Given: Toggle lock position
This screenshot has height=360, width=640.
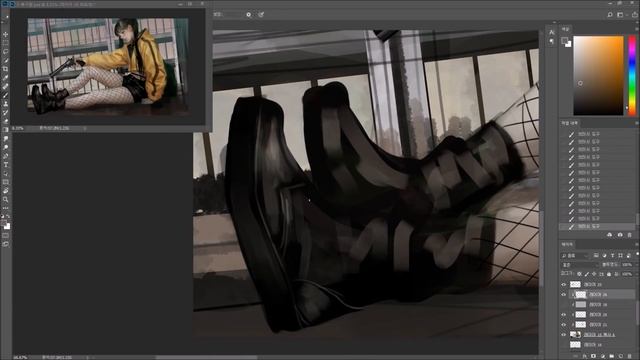Looking at the screenshot, I should pos(594,274).
